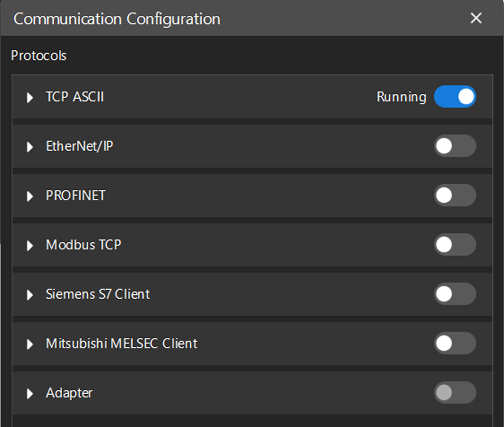The image size is (504, 427).
Task: Expand the Siemens S7 Client section
Action: [30, 295]
